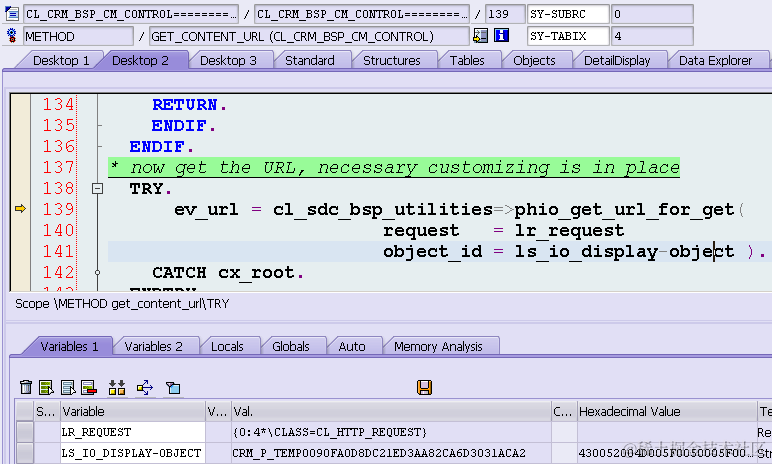Click the CRM_P_TEMP0090FA0D8DC21ED3AA82CA6D3031ACA2 value cell
Viewport: 772px width, 464px height.
click(391, 453)
